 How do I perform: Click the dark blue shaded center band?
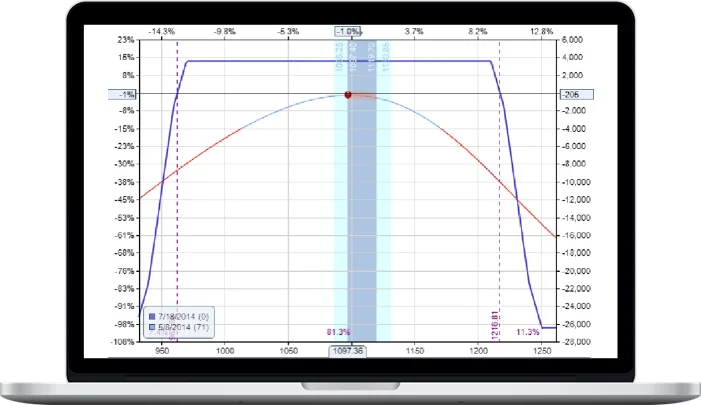tap(361, 220)
